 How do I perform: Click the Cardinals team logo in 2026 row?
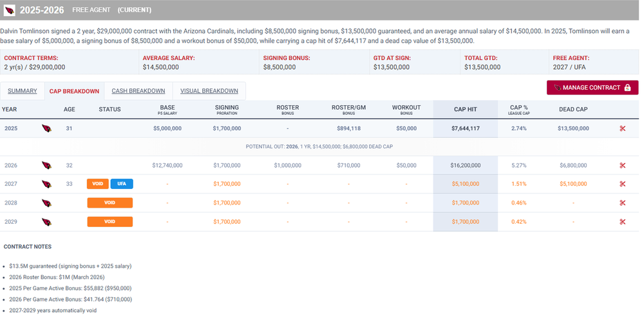click(x=46, y=166)
